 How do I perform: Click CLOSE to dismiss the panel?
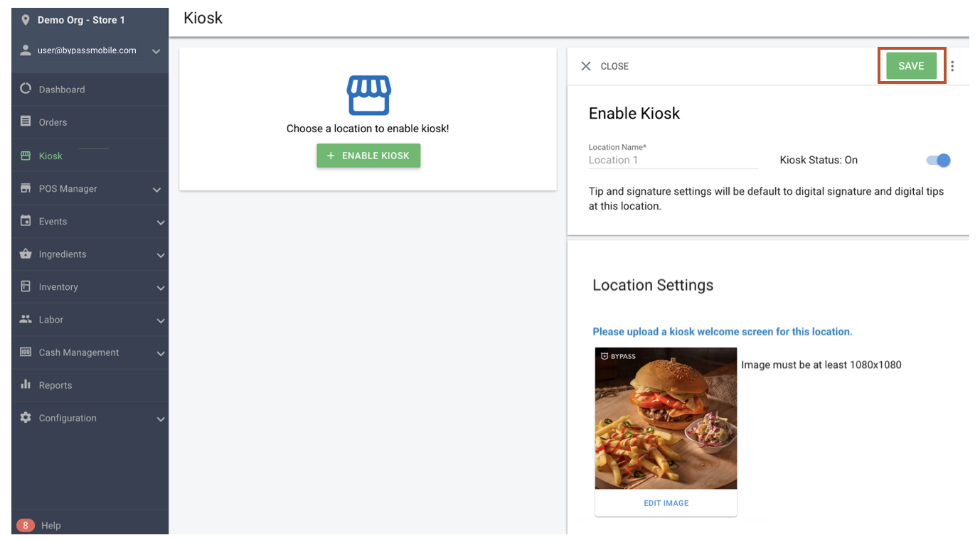(x=614, y=66)
